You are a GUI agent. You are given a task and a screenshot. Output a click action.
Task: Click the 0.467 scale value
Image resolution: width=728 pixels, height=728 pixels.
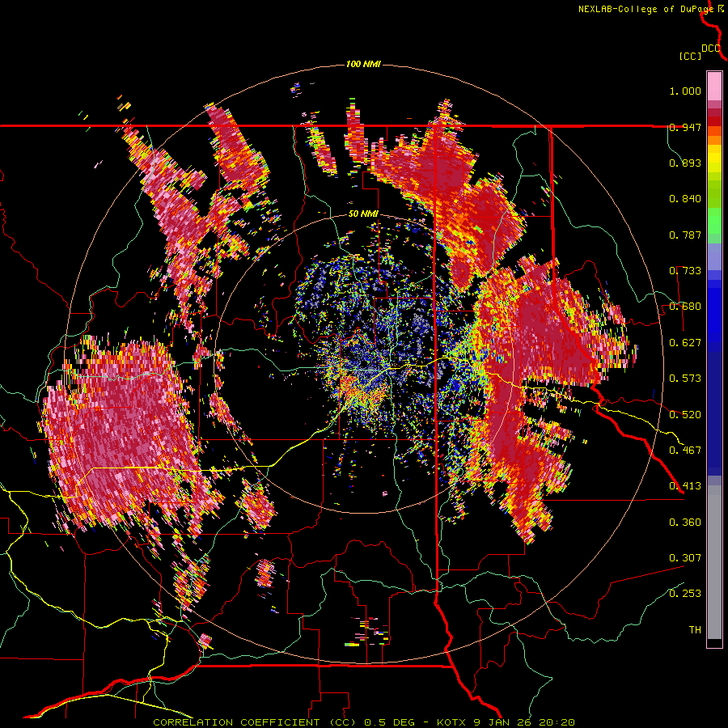685,451
